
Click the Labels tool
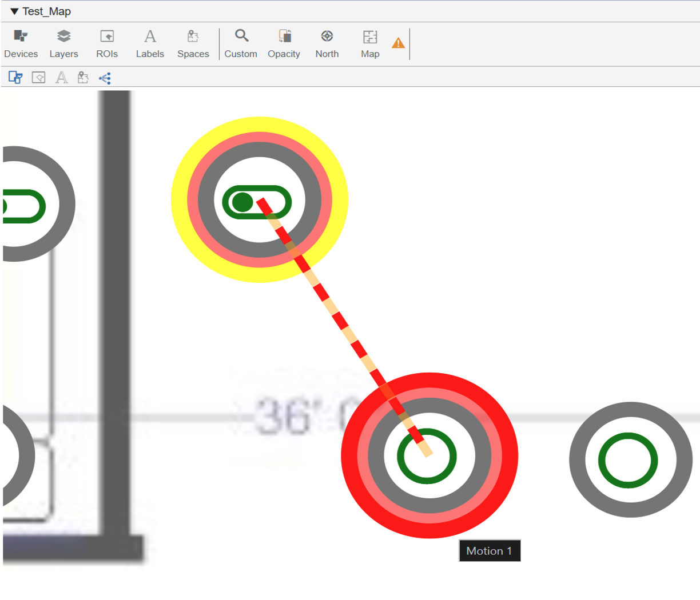point(150,44)
